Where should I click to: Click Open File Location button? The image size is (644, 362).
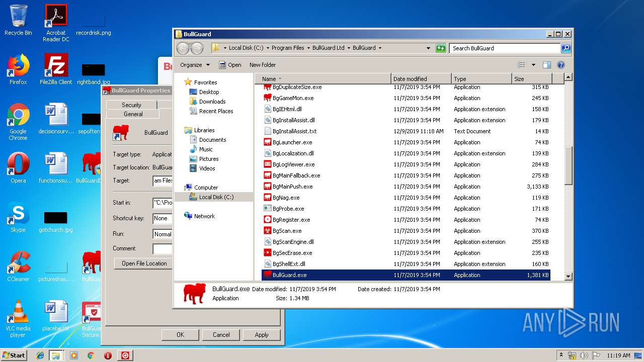pyautogui.click(x=144, y=263)
